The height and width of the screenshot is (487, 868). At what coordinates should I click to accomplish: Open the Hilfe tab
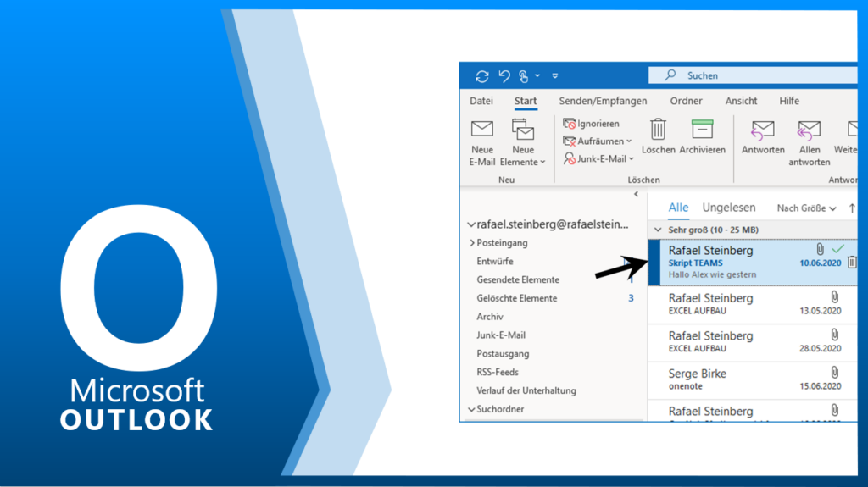click(789, 101)
